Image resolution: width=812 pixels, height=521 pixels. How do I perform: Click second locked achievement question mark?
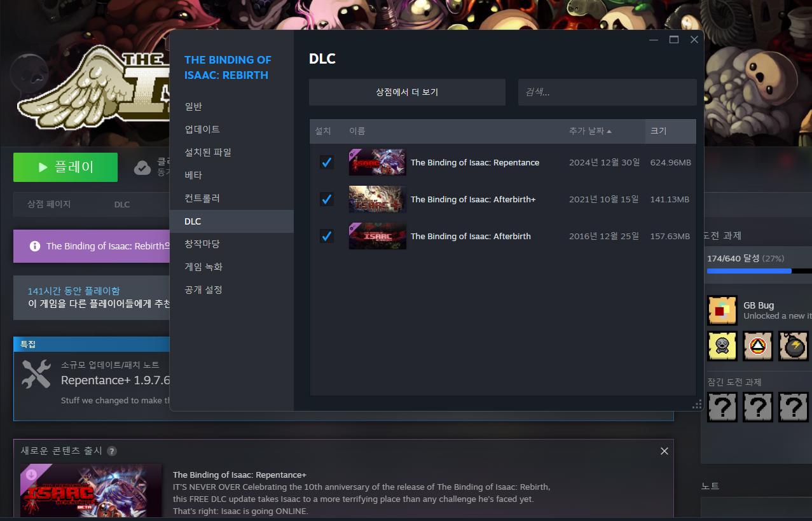point(758,407)
